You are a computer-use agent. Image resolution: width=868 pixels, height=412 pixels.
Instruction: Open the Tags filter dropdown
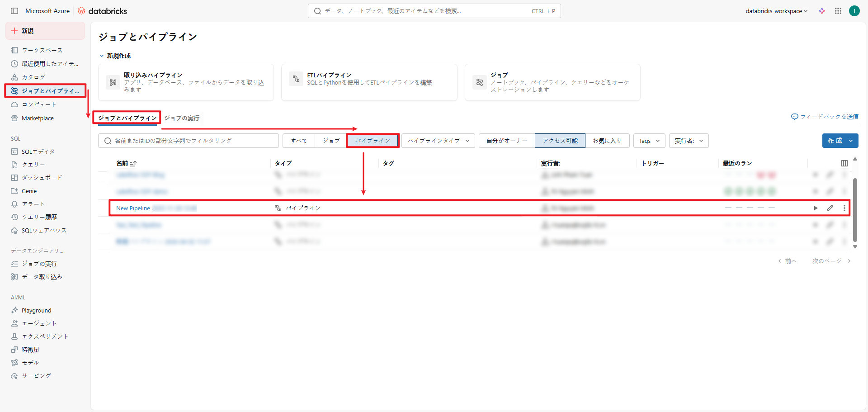[649, 141]
